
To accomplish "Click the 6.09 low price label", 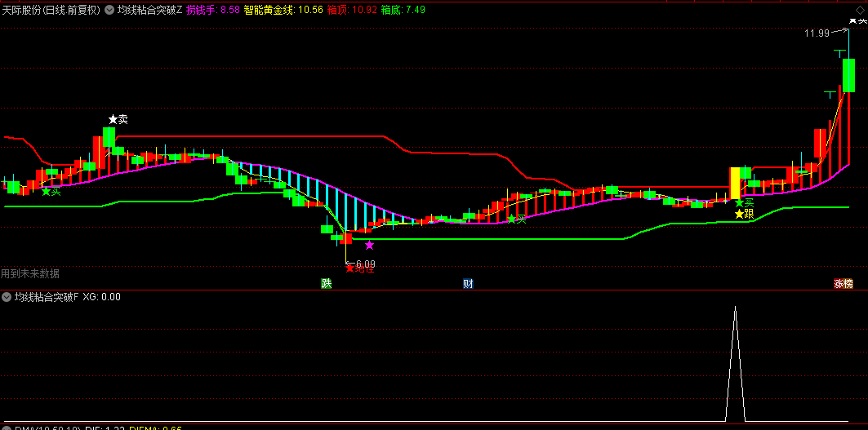I will [x=365, y=264].
